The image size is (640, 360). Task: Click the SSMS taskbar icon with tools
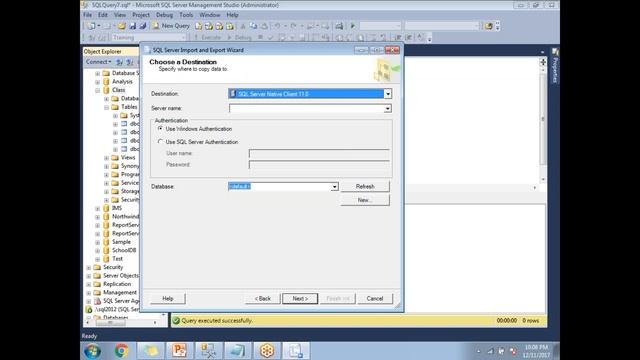(x=208, y=351)
